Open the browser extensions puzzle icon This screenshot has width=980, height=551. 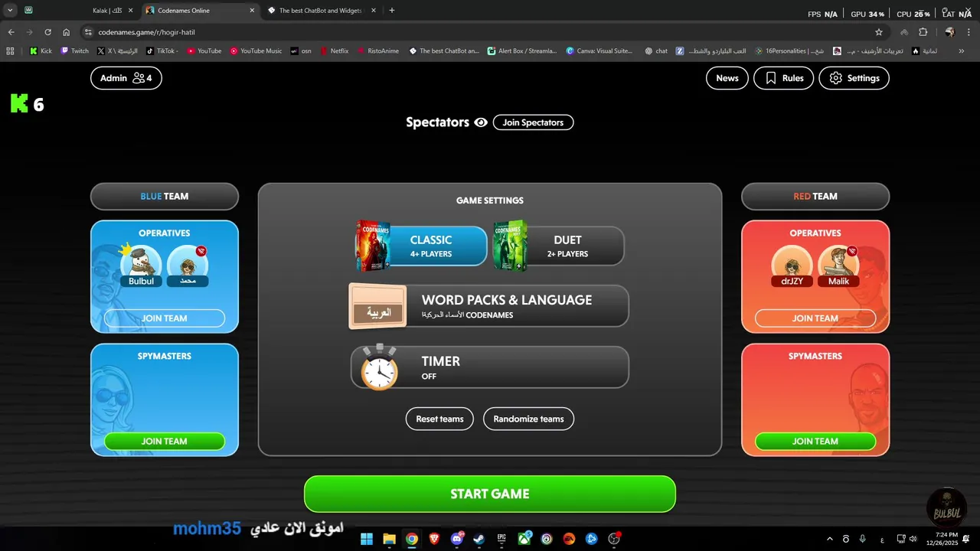point(923,32)
